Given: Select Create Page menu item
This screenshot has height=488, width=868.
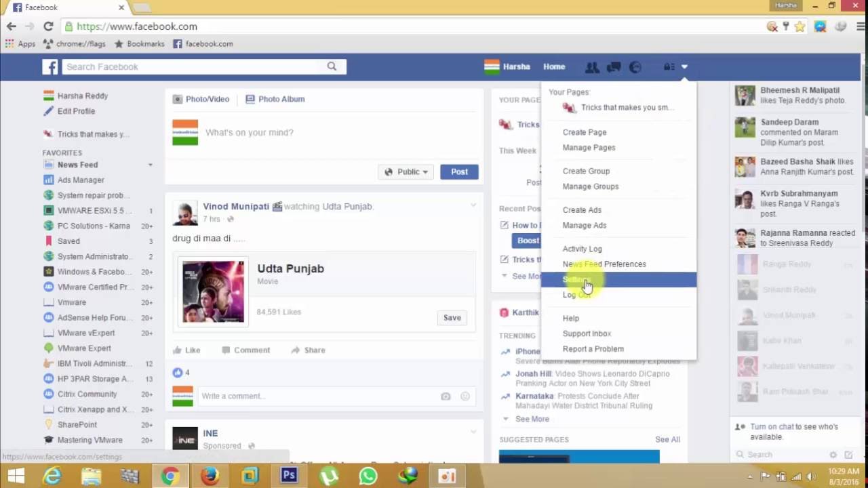Looking at the screenshot, I should point(585,132).
